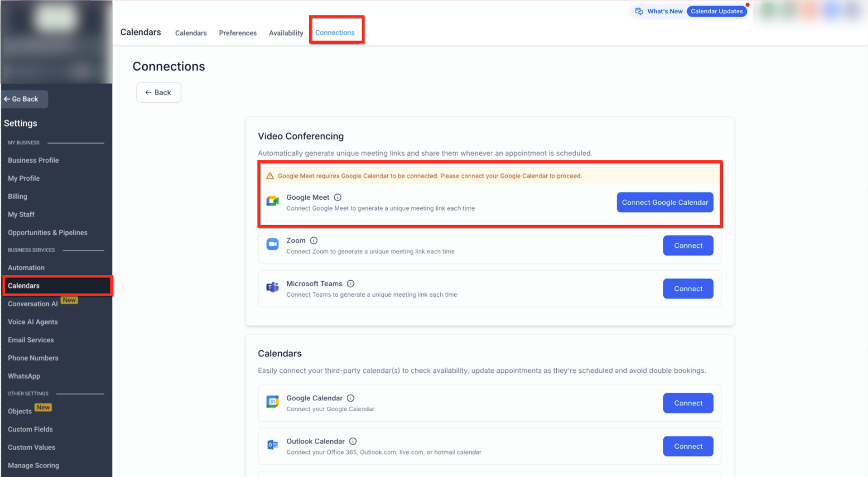Open My Staff settings
This screenshot has width=868, height=477.
tap(21, 214)
